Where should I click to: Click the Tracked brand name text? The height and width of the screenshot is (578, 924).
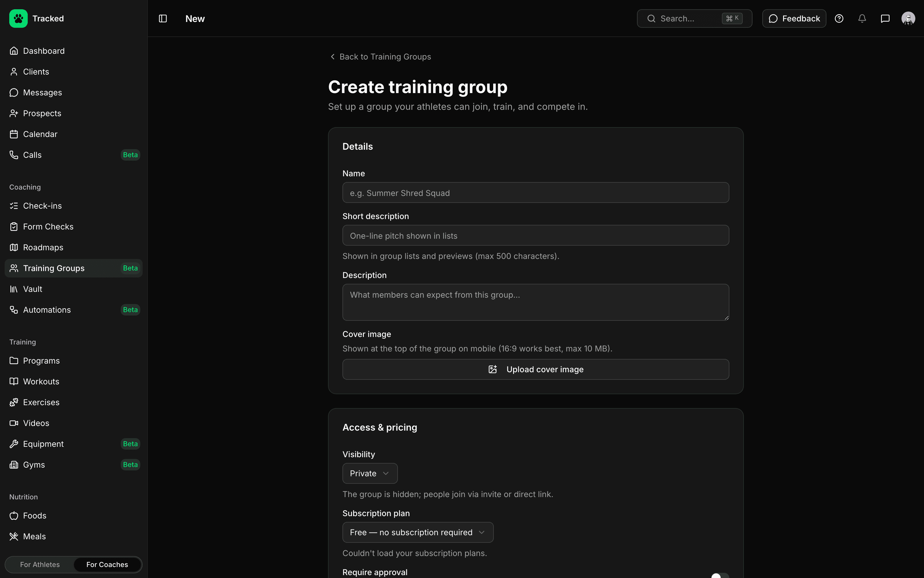[x=48, y=18]
